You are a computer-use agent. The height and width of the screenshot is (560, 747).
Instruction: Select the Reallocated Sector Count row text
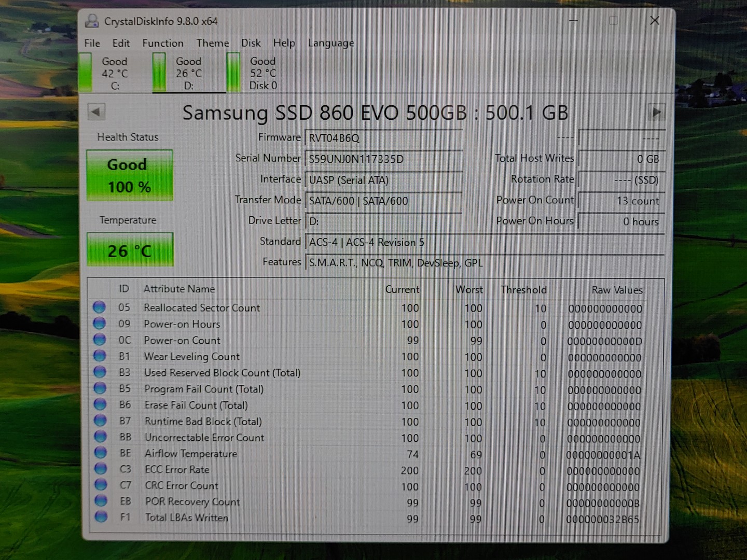pyautogui.click(x=202, y=307)
